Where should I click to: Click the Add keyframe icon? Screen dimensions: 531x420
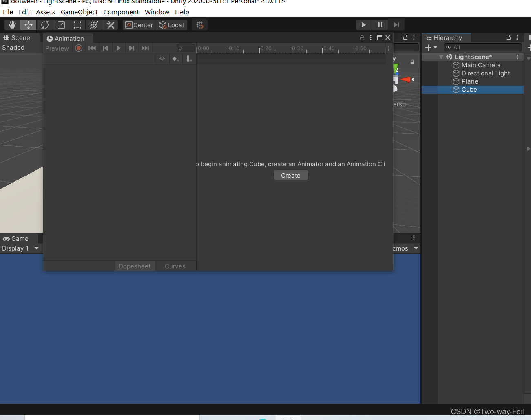point(176,59)
